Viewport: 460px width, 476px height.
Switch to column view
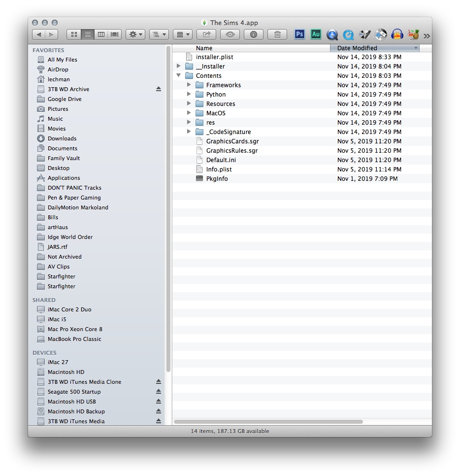point(101,34)
